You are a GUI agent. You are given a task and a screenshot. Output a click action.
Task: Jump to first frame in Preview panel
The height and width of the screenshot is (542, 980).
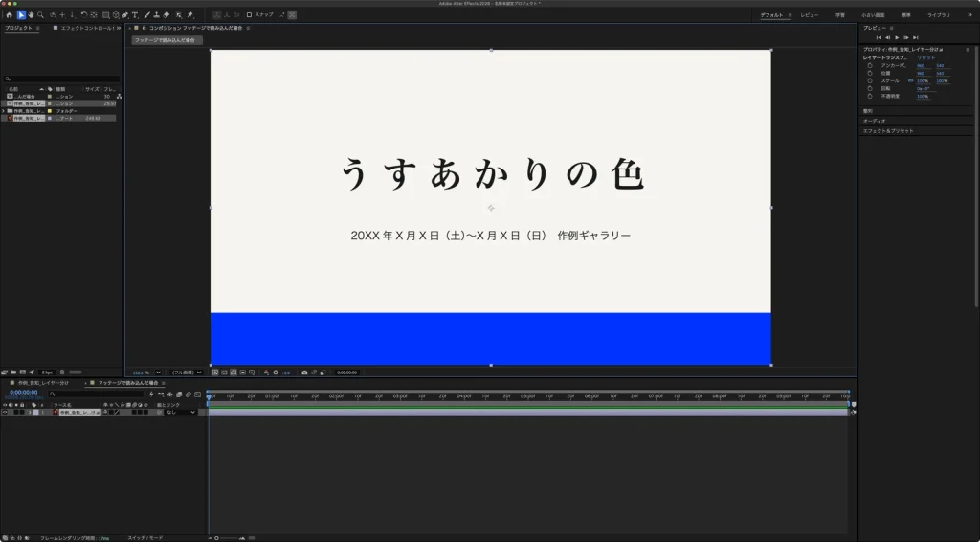point(879,37)
